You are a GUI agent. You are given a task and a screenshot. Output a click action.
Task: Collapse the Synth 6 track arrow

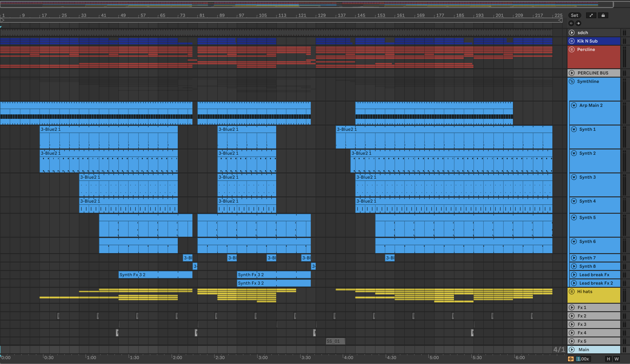point(574,241)
